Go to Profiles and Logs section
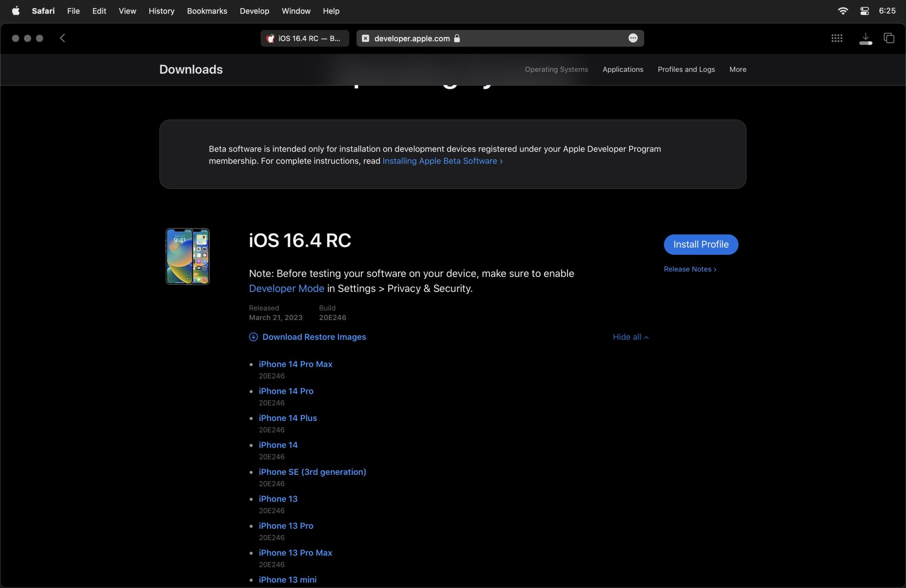Viewport: 906px width, 588px height. [x=686, y=69]
